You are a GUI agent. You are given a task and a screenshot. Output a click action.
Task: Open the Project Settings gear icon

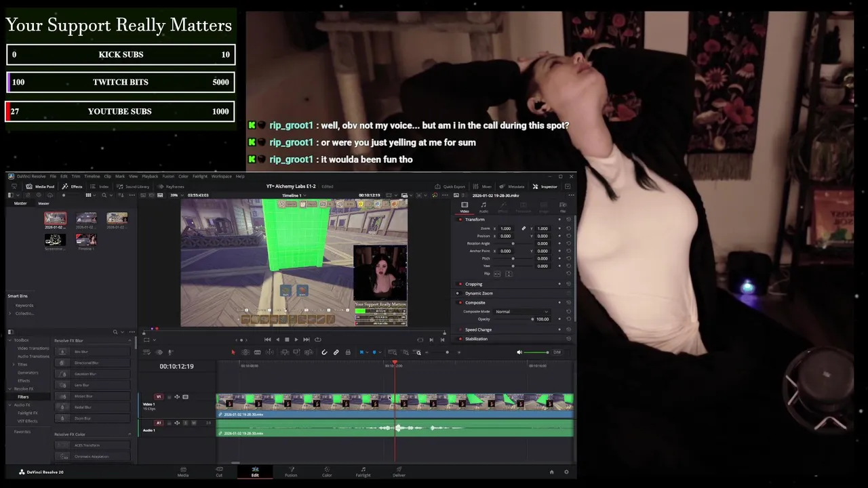tap(566, 472)
